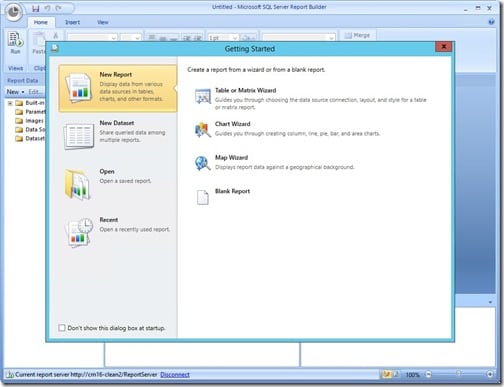Click the zoom out minus button
This screenshot has height=387, width=504.
point(428,374)
